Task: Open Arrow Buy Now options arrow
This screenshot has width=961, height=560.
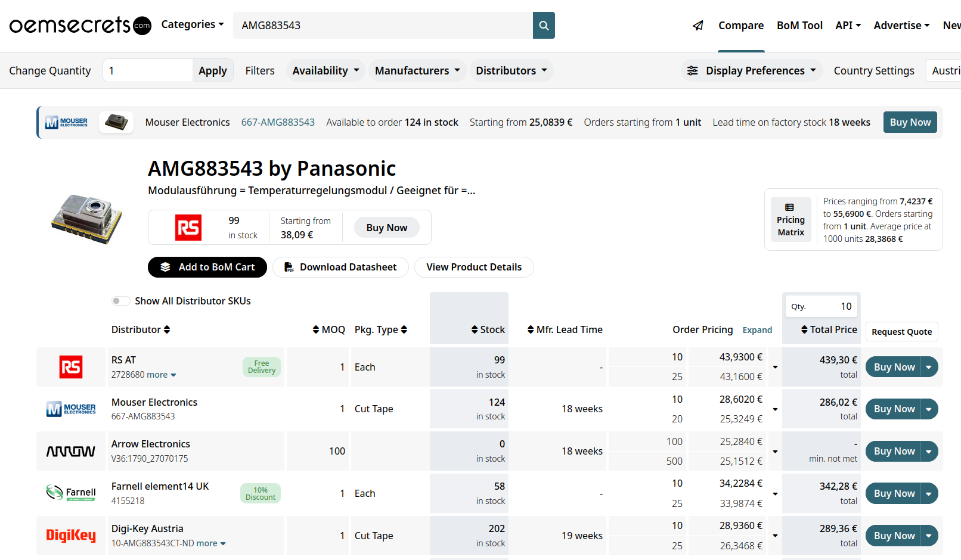Action: (929, 451)
